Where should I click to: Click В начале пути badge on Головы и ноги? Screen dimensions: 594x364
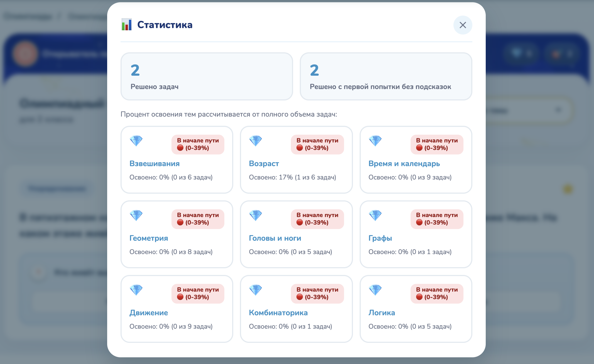[x=317, y=219]
